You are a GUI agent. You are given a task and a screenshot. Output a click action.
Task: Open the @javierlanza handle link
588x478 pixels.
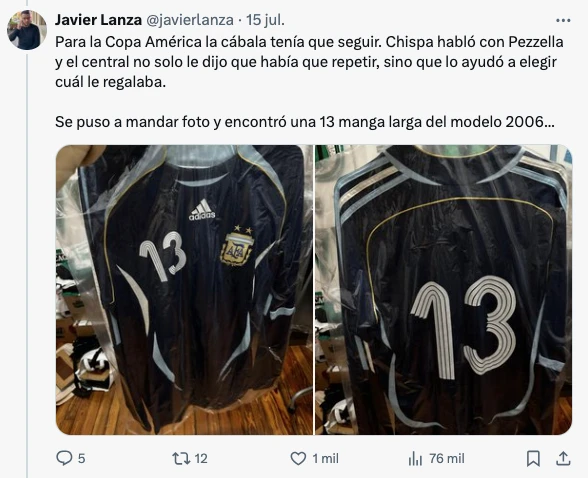189,20
